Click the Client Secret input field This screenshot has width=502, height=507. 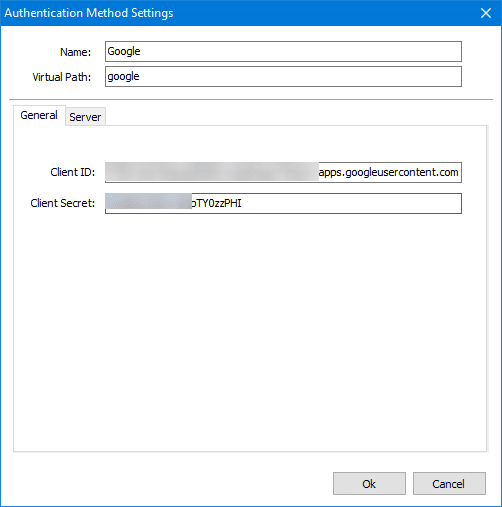point(283,203)
